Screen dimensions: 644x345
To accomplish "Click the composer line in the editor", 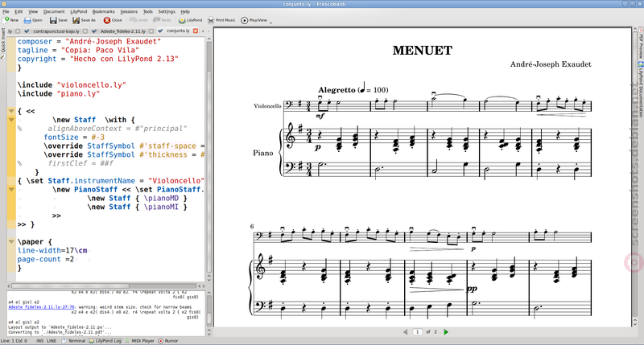I will 89,42.
